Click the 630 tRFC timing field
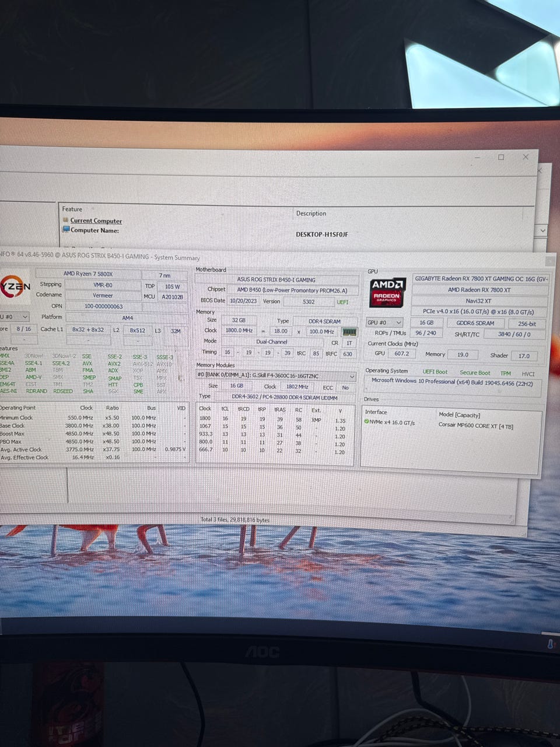This screenshot has height=747, width=560. (348, 354)
